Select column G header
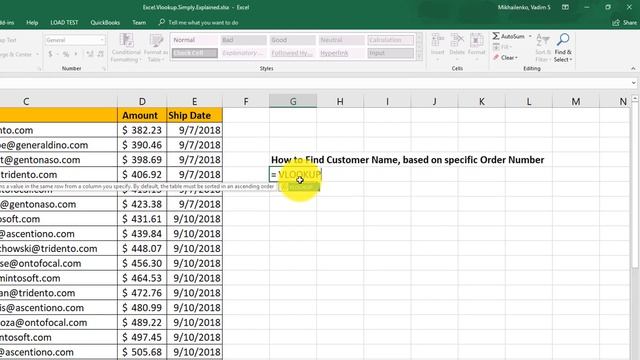 point(293,101)
